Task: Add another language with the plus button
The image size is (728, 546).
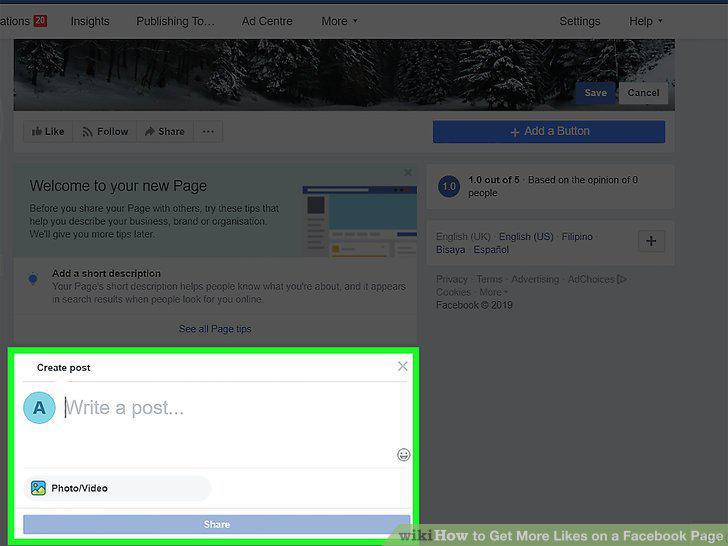Action: (x=651, y=241)
